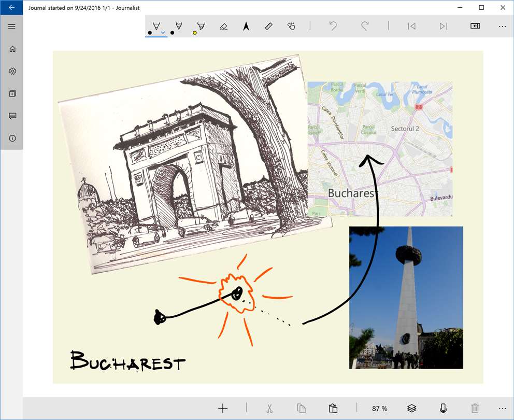Select the black arrow pointer tool
This screenshot has height=420, width=514.
[246, 26]
